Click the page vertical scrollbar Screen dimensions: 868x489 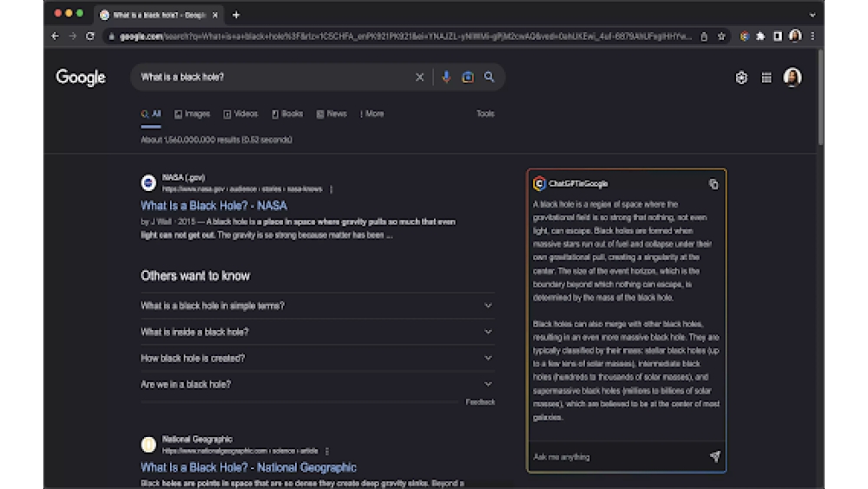click(820, 97)
